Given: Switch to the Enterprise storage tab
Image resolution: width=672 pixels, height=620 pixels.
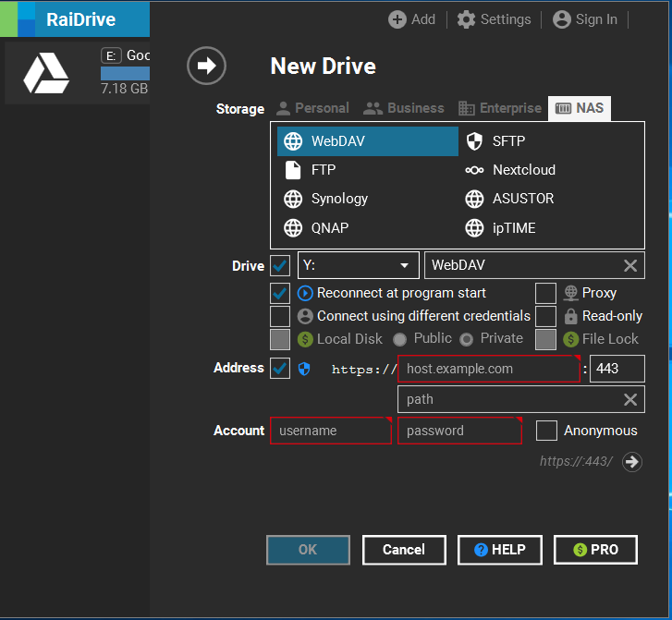Looking at the screenshot, I should pyautogui.click(x=499, y=108).
